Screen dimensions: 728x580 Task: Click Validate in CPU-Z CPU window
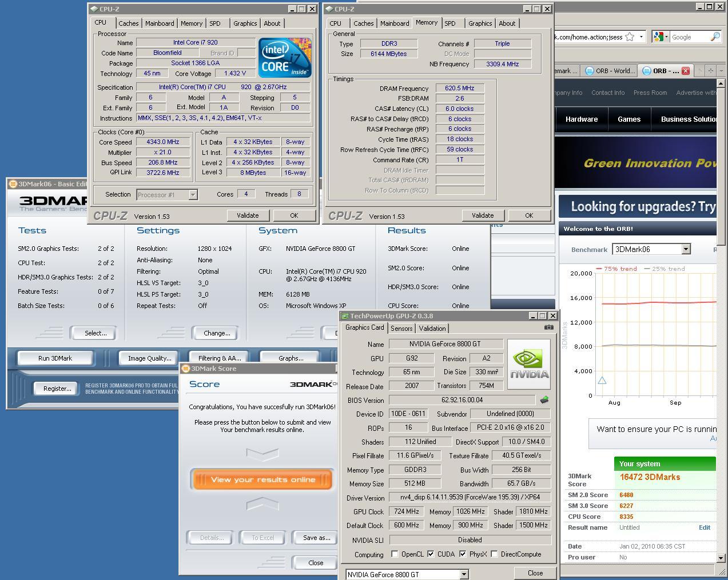click(248, 215)
